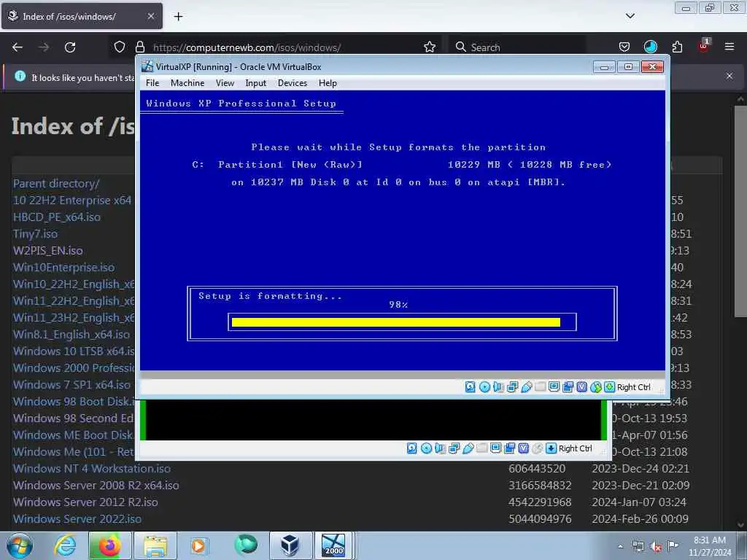Open Firefox hamburger application menu
Image resolution: width=747 pixels, height=560 pixels.
pyautogui.click(x=729, y=47)
